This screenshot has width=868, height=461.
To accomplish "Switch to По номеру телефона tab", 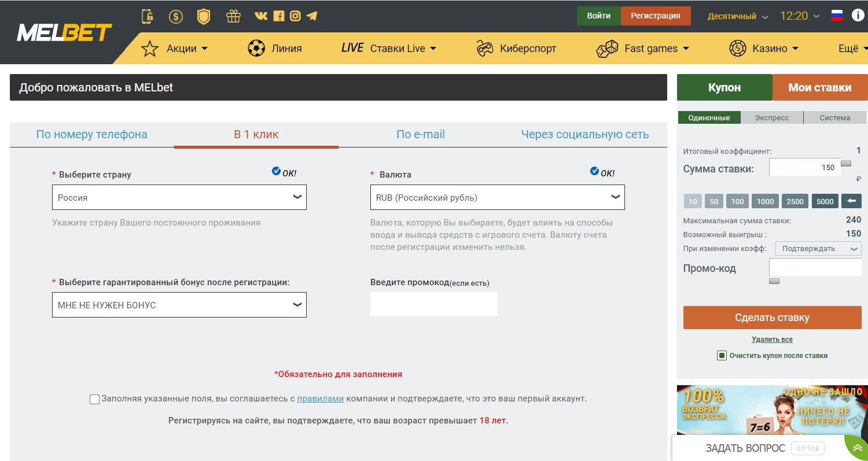I will pyautogui.click(x=92, y=134).
